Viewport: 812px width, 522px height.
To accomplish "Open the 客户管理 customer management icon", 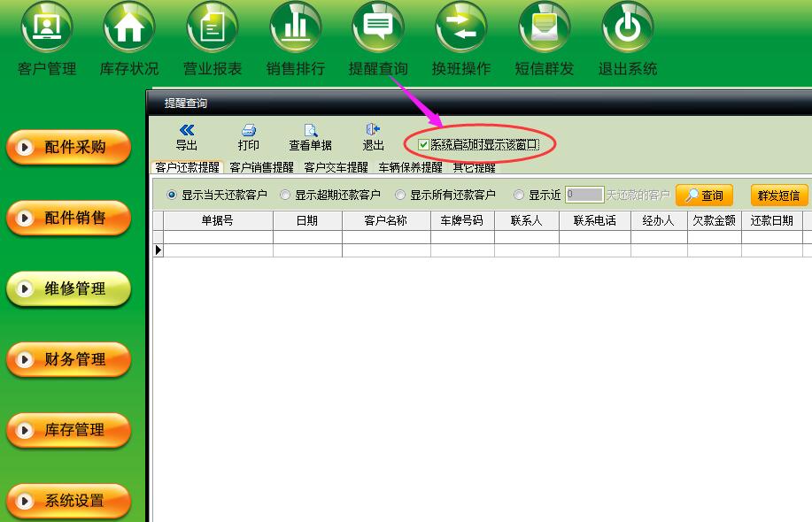I will pos(47,27).
